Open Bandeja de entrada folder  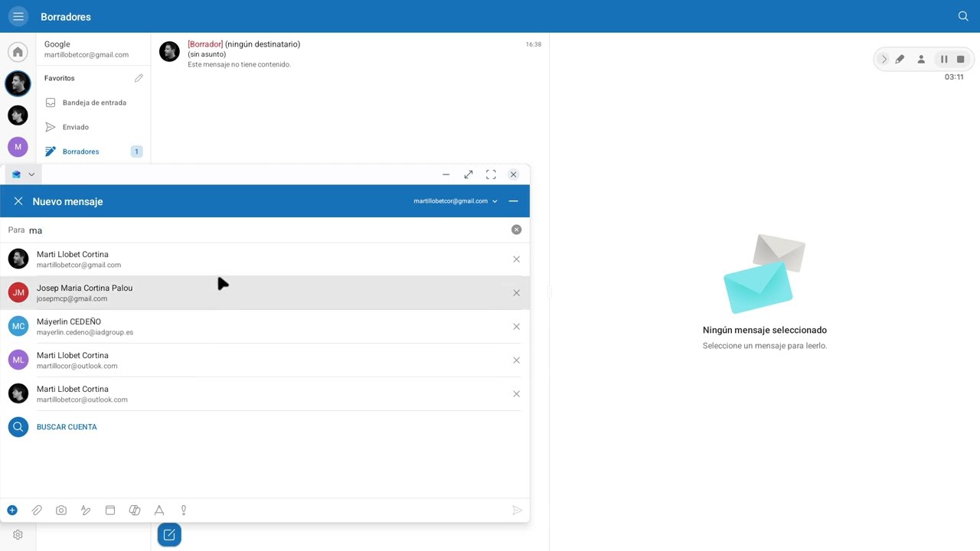click(93, 103)
